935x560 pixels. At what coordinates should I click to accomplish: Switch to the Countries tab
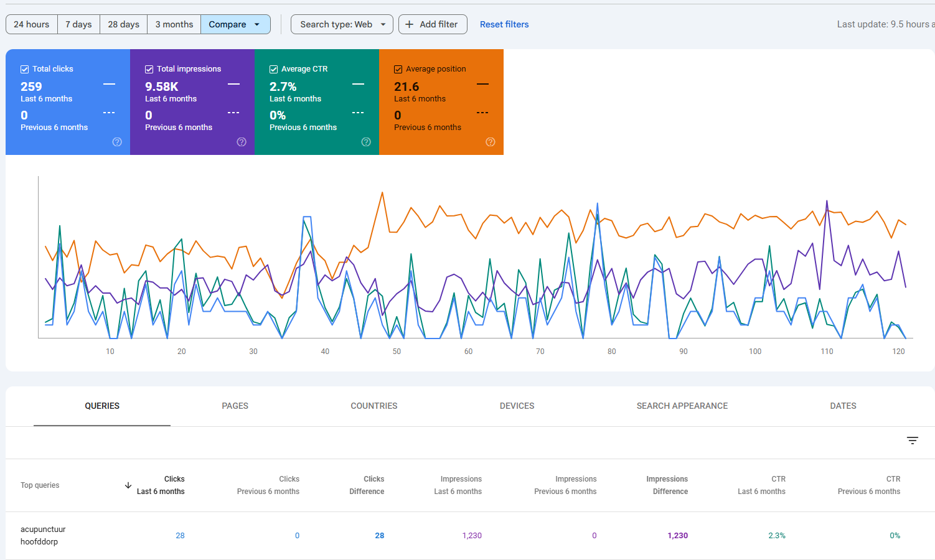click(x=374, y=406)
